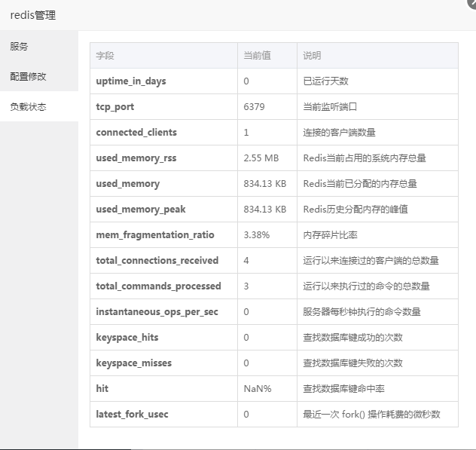
Task: Select the uptime_in_days field name
Action: [x=131, y=81]
